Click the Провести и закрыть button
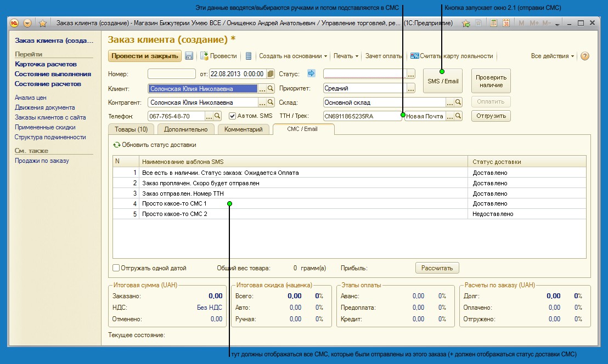This screenshot has width=608, height=364. click(145, 56)
